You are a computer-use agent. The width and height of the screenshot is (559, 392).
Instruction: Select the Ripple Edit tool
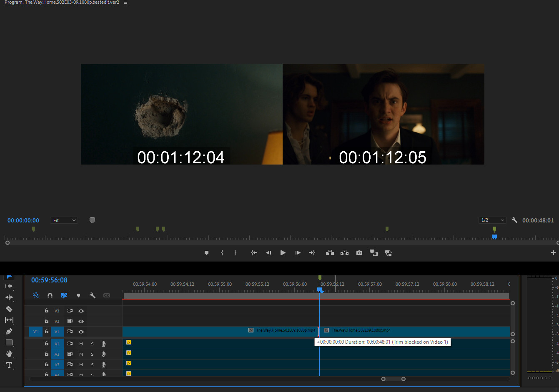click(9, 297)
